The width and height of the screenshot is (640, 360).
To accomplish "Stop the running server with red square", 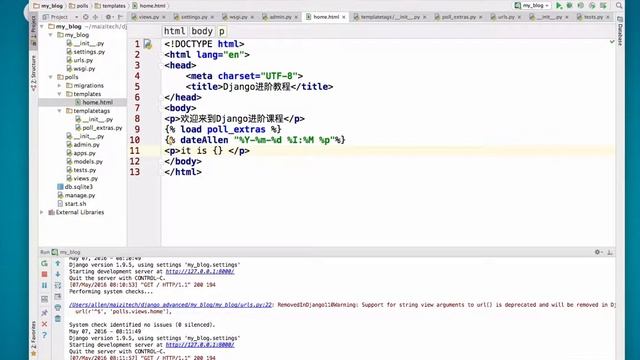I will [x=44, y=274].
